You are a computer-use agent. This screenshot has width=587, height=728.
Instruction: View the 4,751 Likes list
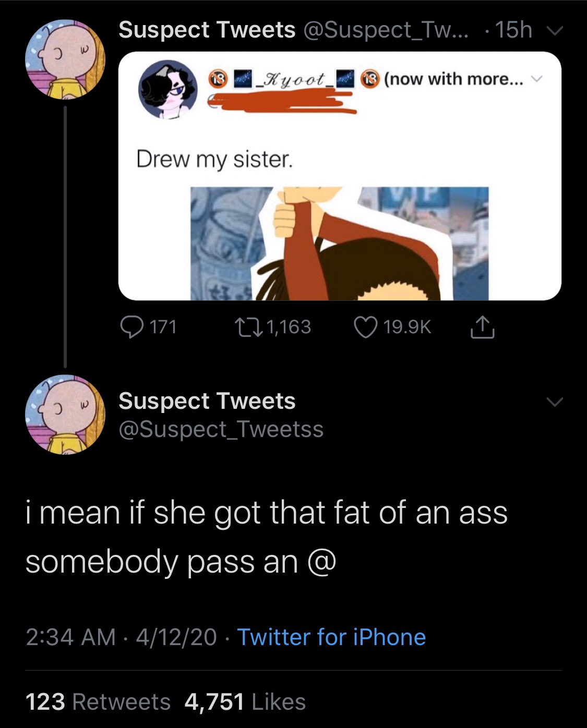point(245,702)
